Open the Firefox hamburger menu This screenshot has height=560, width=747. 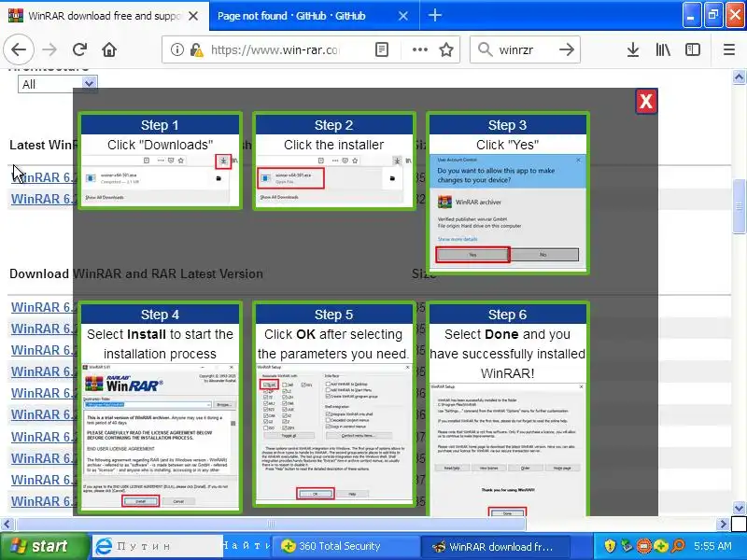(x=729, y=49)
